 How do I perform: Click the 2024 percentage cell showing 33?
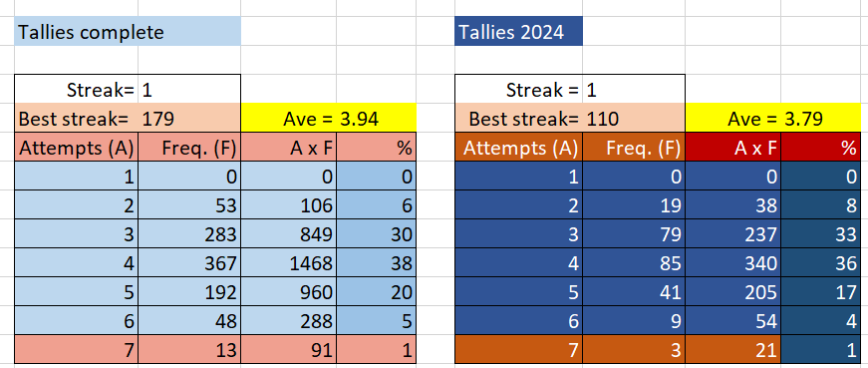[x=821, y=234]
